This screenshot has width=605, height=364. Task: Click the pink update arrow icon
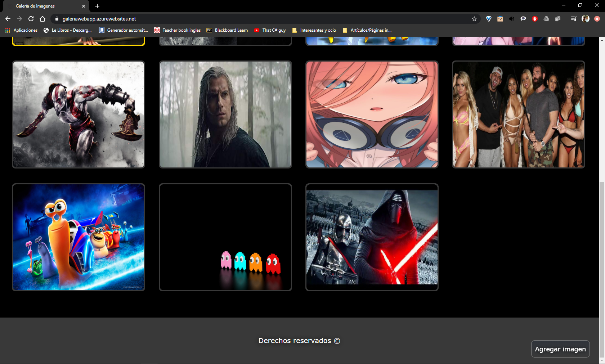point(597,19)
